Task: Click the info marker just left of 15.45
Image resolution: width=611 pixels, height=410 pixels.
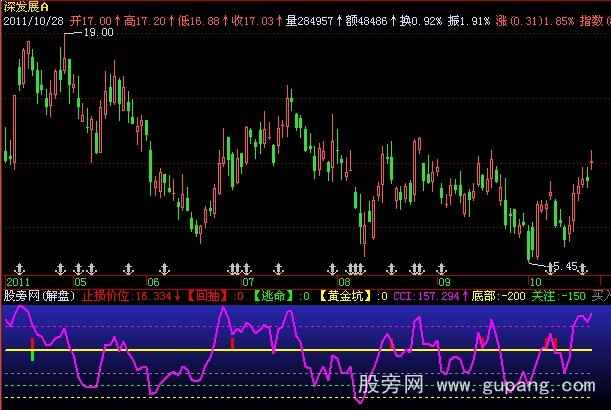Action: click(x=550, y=269)
